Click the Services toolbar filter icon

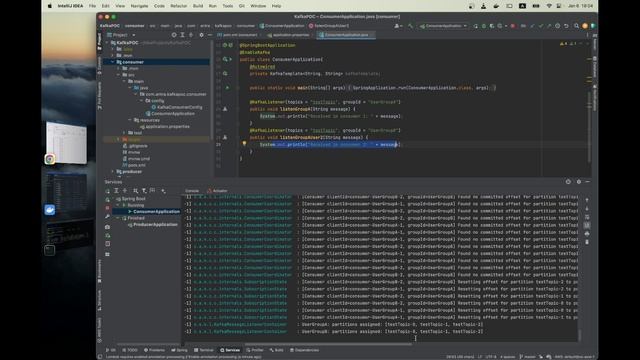tap(144, 191)
